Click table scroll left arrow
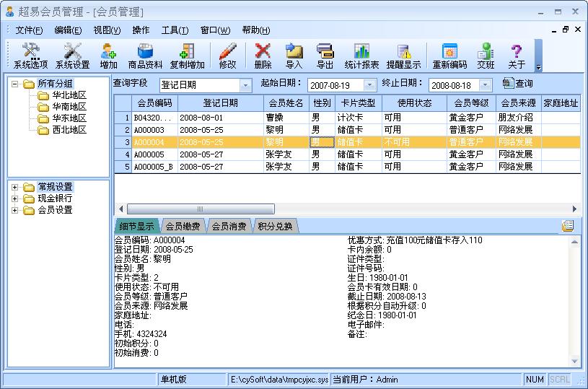Screen dimensions: 588x389 [x=120, y=209]
